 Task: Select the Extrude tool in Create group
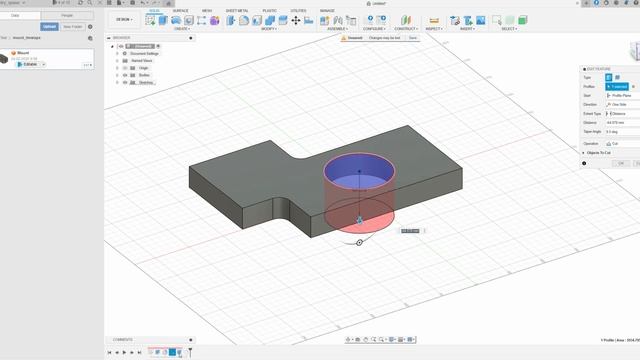click(163, 20)
